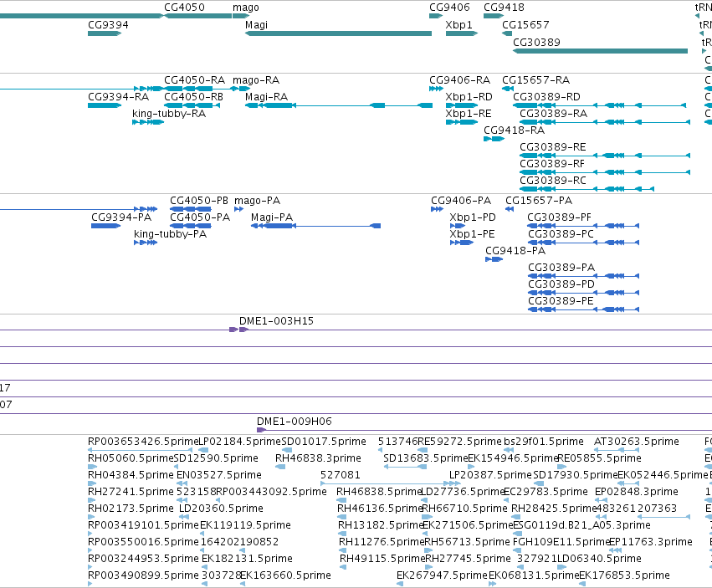Select the mago gene label
The height and width of the screenshot is (588, 712).
pos(246,8)
